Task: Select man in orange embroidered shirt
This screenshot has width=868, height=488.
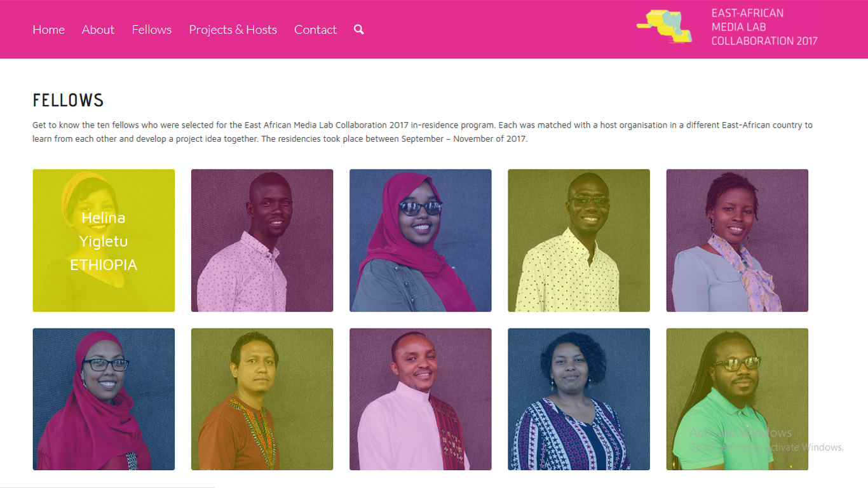Action: 262,399
